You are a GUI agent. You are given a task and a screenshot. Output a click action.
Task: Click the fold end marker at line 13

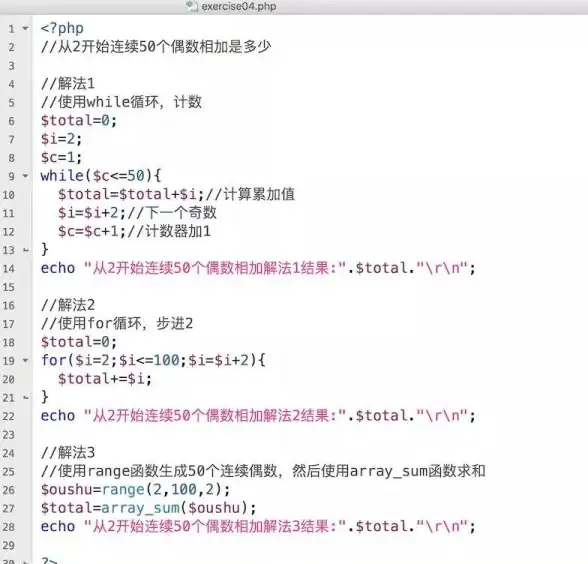[26, 250]
